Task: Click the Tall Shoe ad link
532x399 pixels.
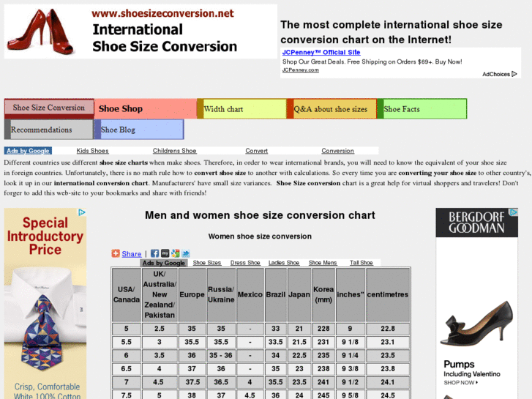Action: (x=361, y=263)
